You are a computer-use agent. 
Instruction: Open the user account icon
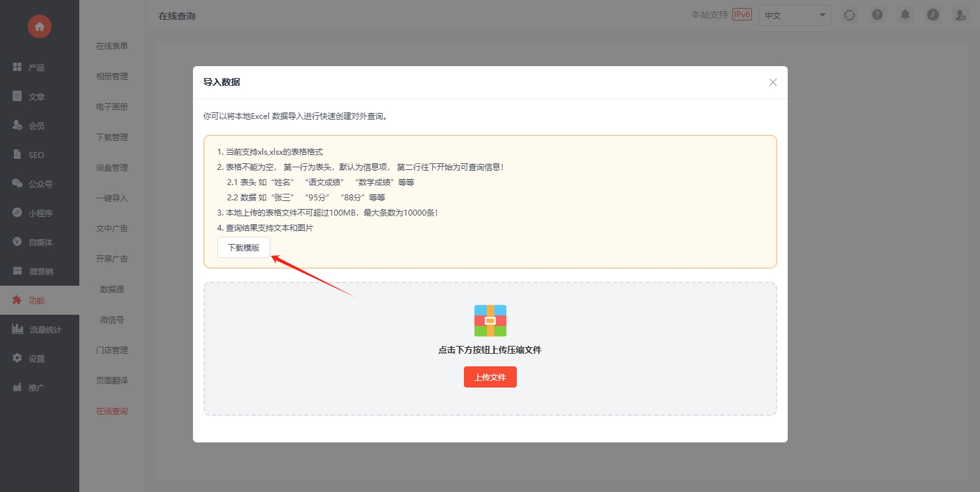(960, 15)
